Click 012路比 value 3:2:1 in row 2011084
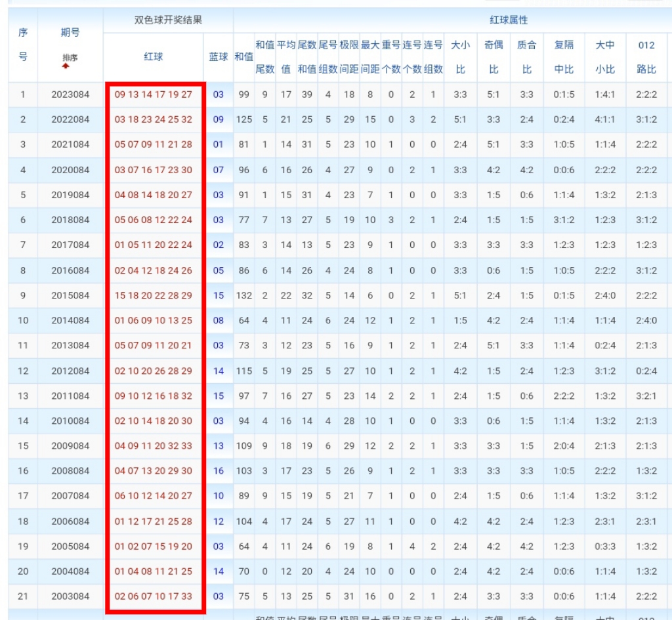The width and height of the screenshot is (672, 620). [x=646, y=396]
